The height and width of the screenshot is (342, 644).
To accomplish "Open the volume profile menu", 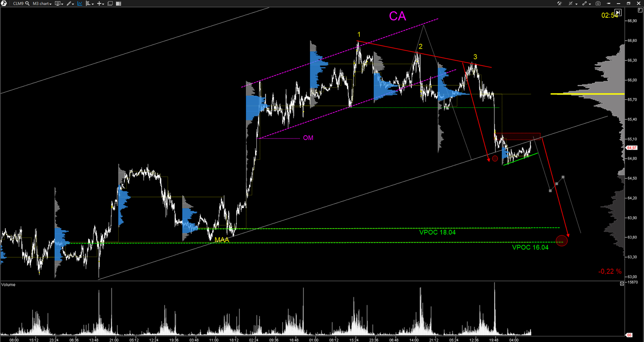I will point(89,3).
